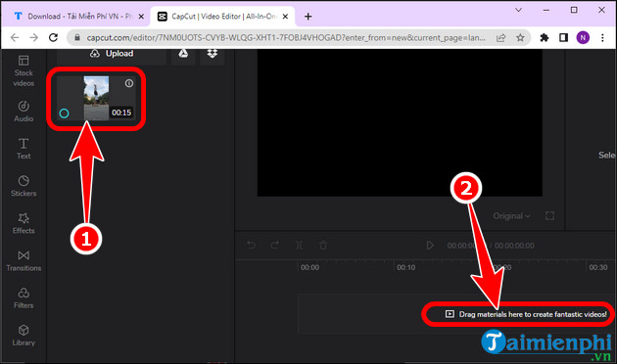Screen dimensions: 617x364
Task: Close the Download Taimienphi tab
Action: (x=141, y=17)
